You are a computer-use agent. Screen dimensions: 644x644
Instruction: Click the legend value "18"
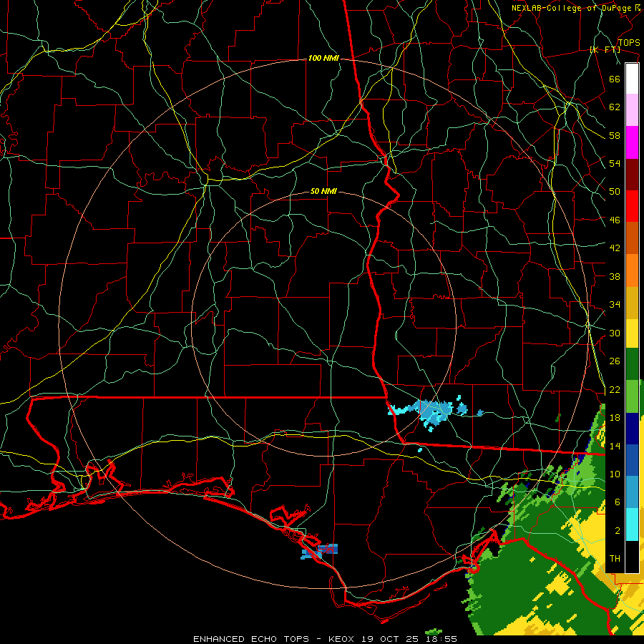[615, 418]
